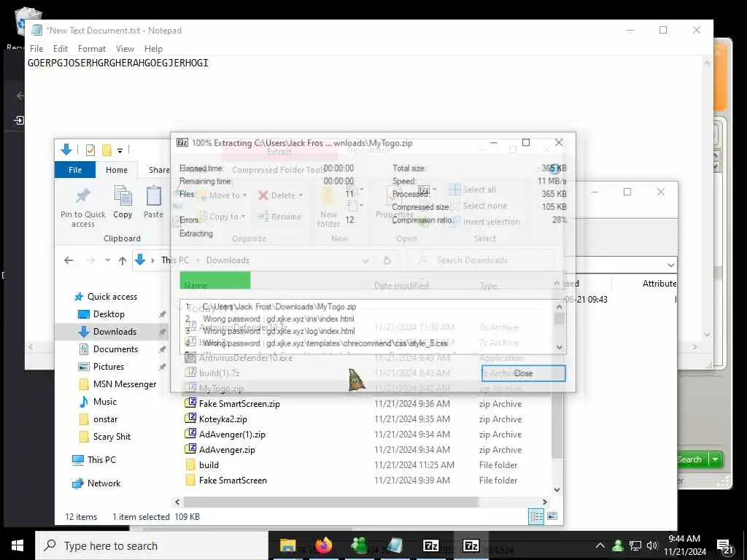Open Notepad's Edit menu
Screen dimensions: 747x560
pyautogui.click(x=61, y=49)
